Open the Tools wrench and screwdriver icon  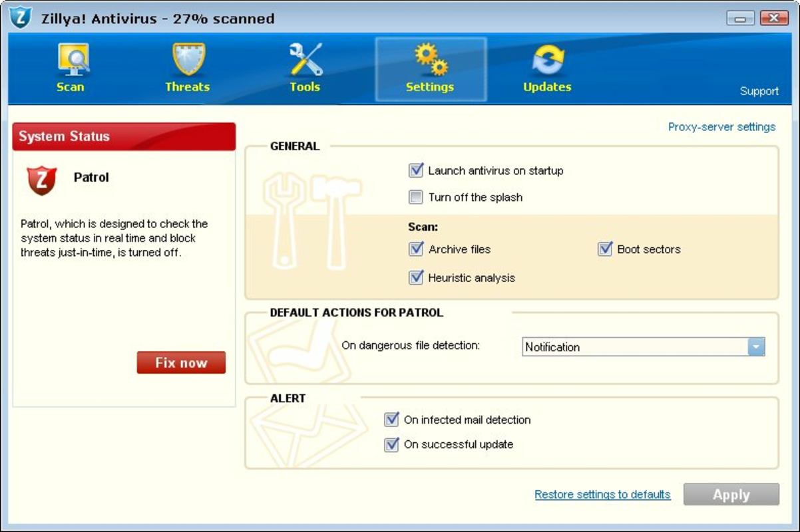[305, 60]
